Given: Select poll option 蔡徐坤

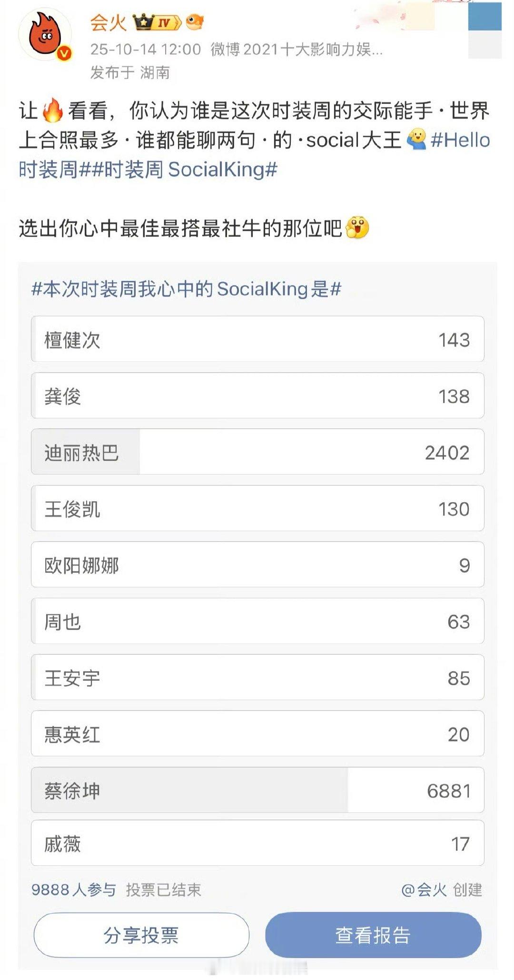Looking at the screenshot, I should [257, 790].
